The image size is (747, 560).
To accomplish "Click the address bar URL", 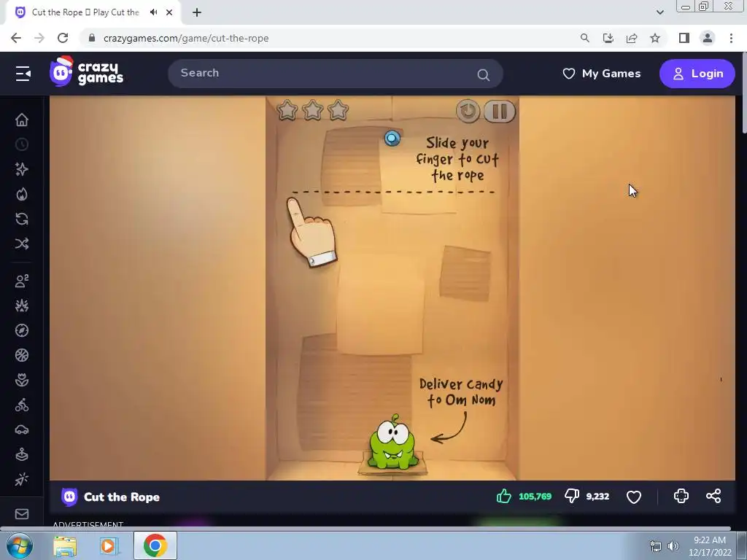I will [x=186, y=38].
